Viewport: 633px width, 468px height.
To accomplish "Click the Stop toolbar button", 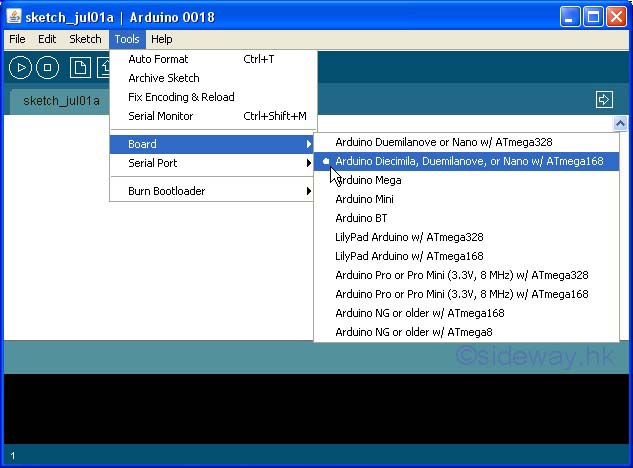I will coord(48,67).
